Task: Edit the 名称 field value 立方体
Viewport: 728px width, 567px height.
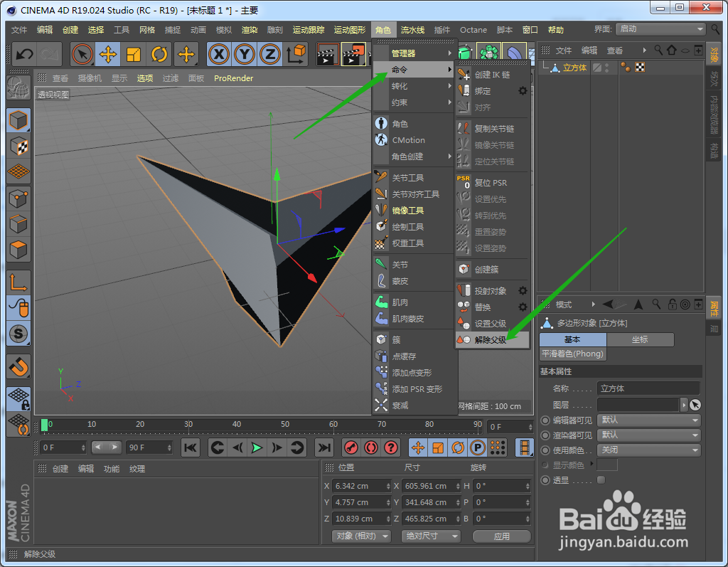Action: 648,388
